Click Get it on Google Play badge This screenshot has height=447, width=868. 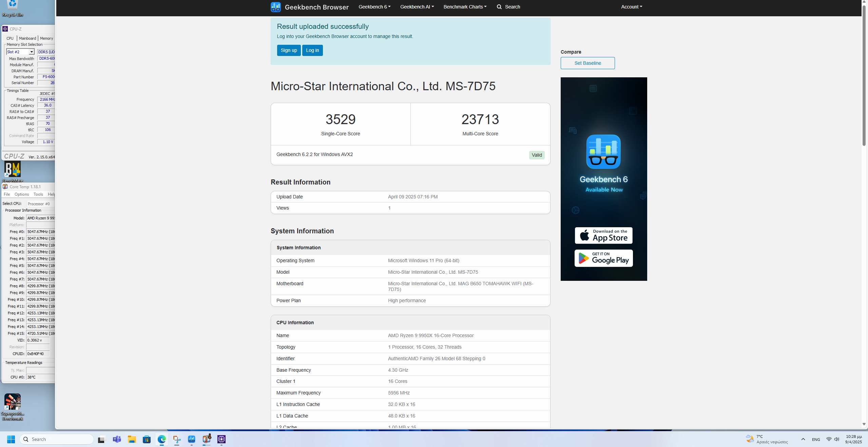point(603,258)
